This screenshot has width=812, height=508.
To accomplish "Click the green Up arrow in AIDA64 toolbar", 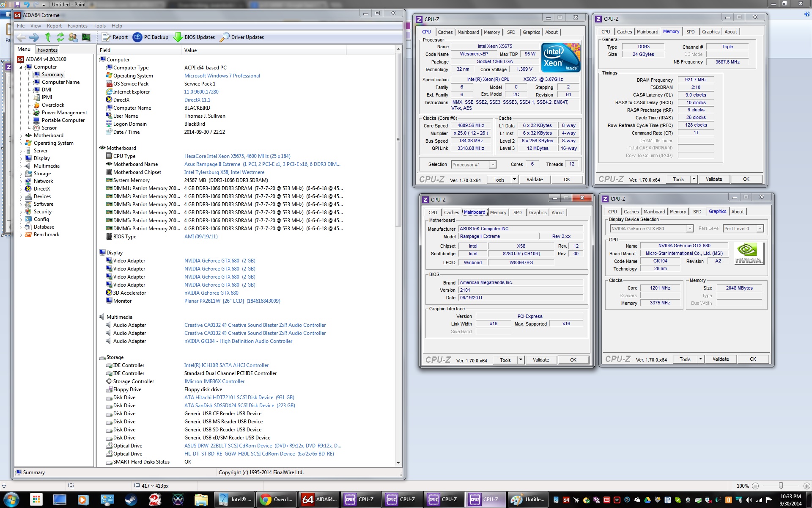I will [48, 37].
